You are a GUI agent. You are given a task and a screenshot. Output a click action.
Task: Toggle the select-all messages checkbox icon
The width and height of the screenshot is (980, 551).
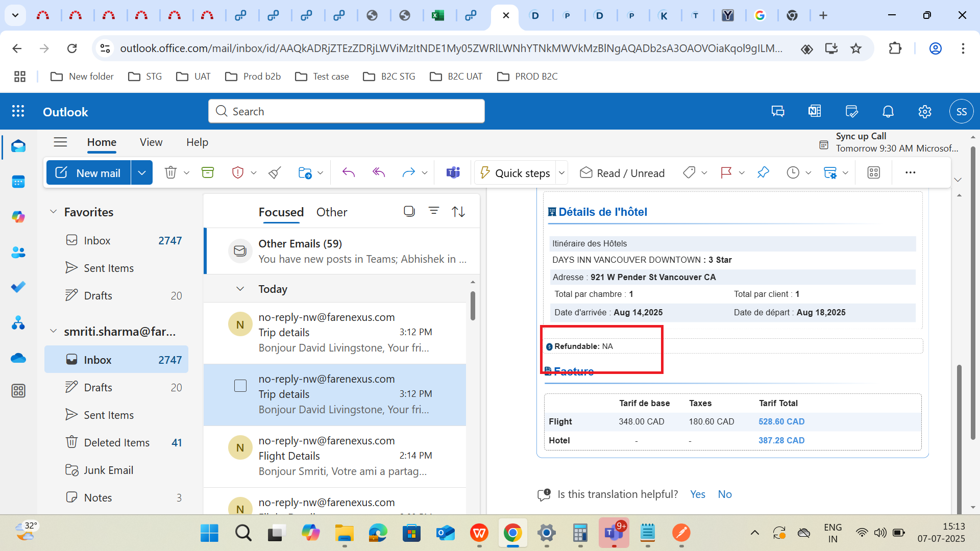point(409,211)
